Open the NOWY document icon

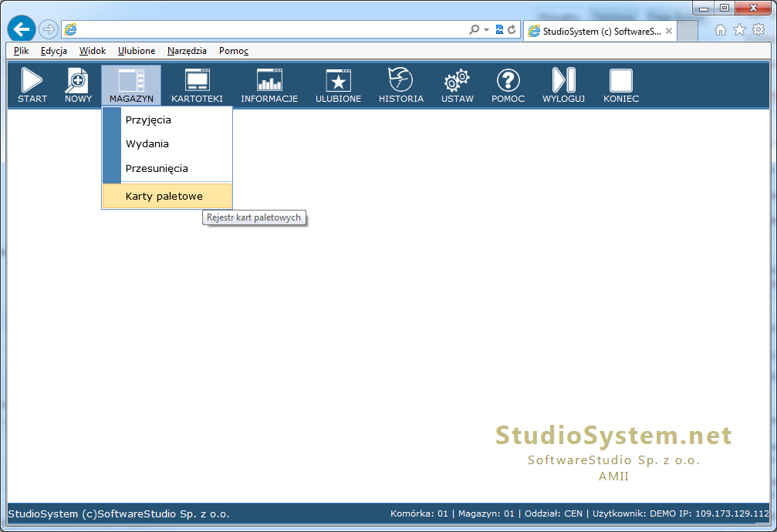pyautogui.click(x=78, y=85)
